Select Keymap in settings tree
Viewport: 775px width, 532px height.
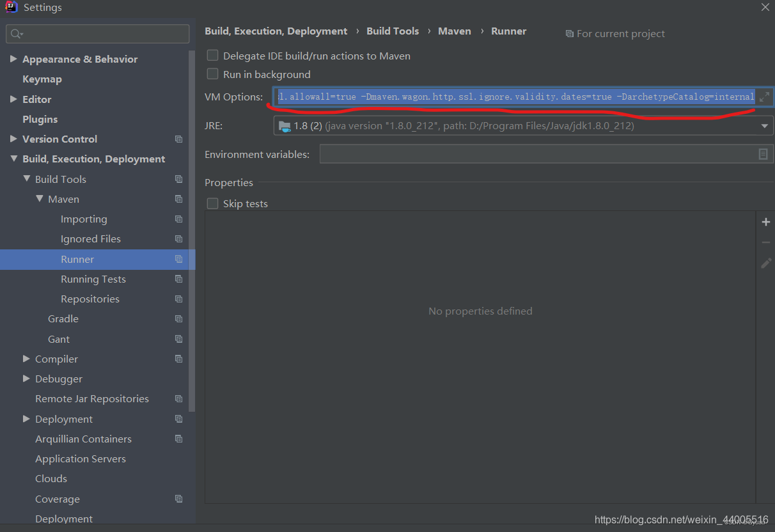(42, 79)
